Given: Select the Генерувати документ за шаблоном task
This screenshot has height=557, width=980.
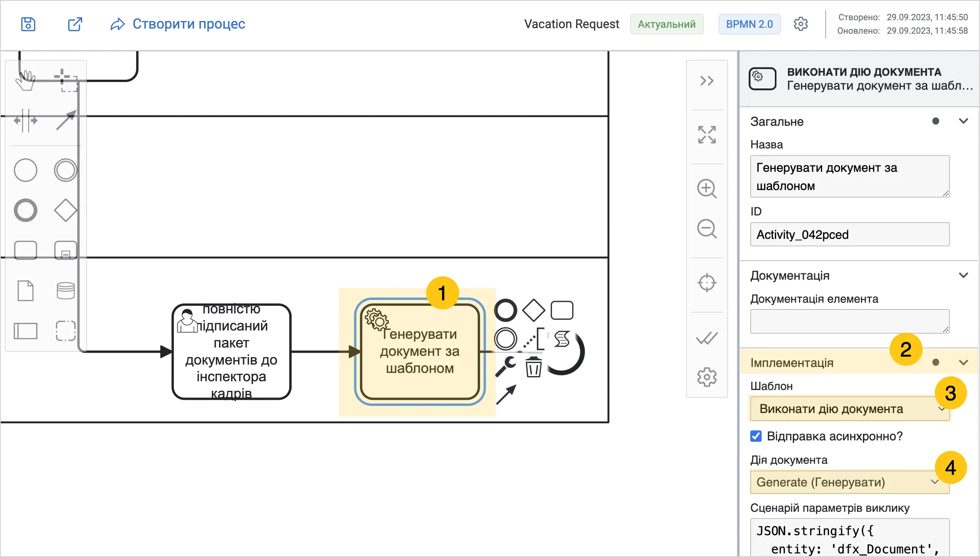Looking at the screenshot, I should [420, 351].
